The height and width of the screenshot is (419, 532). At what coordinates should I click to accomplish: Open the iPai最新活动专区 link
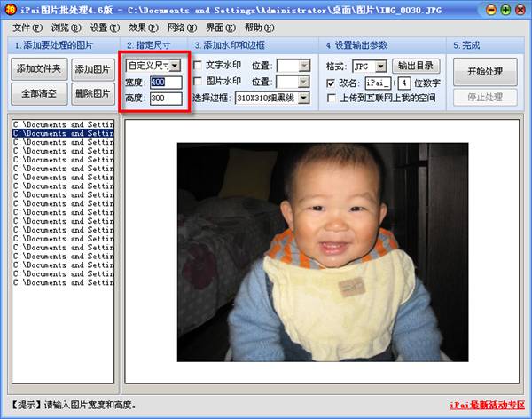[487, 405]
